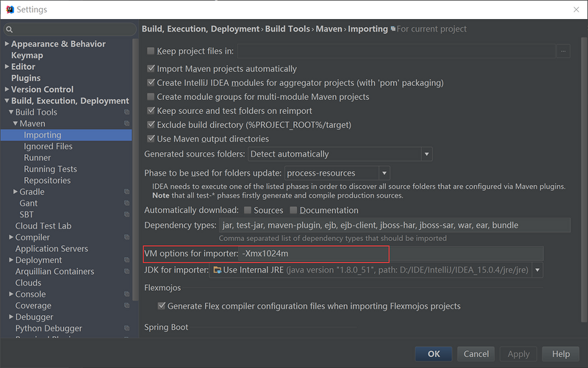Click the project-scope icon beside Console

(126, 295)
